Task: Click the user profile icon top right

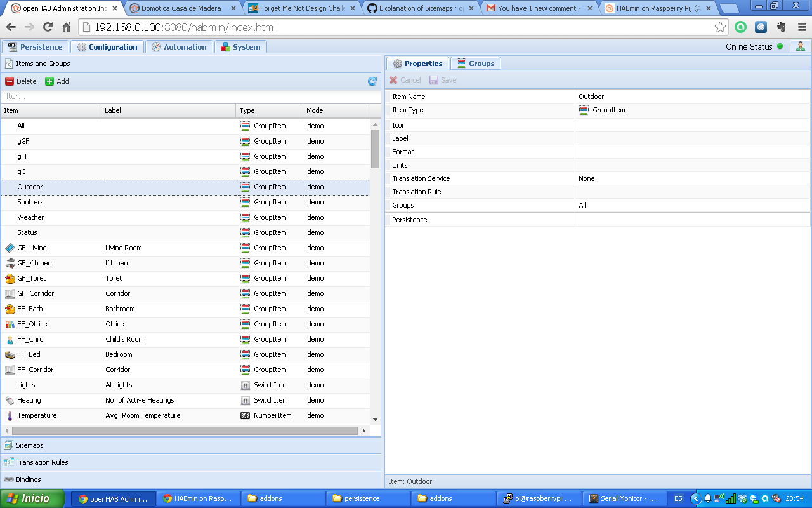Action: click(800, 46)
